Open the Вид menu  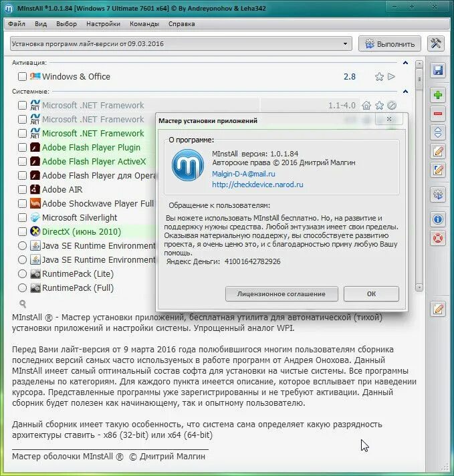41,24
